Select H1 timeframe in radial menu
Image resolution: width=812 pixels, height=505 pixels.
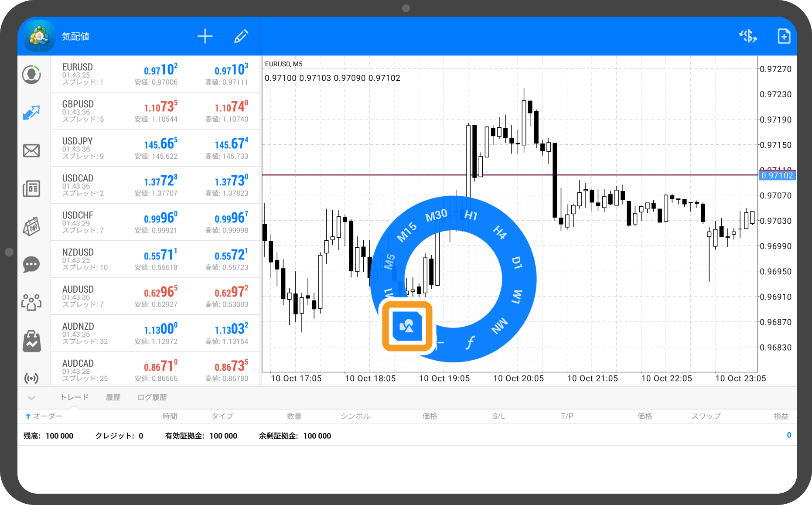click(x=471, y=215)
